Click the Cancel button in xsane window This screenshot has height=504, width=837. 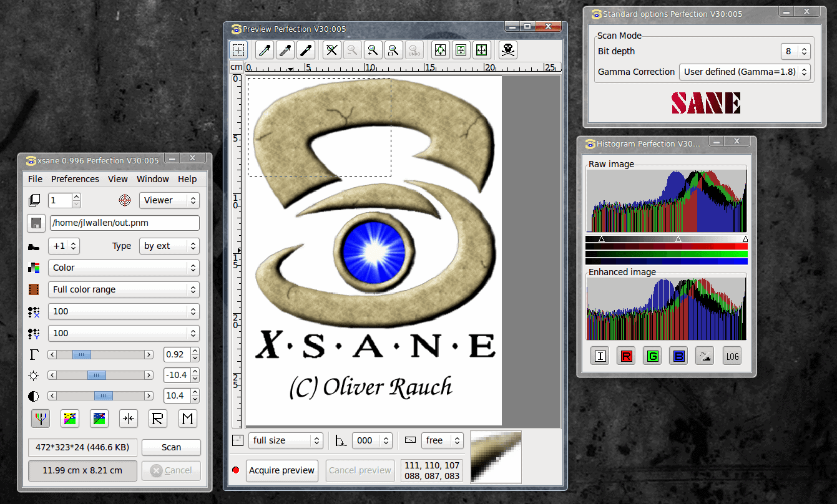171,470
